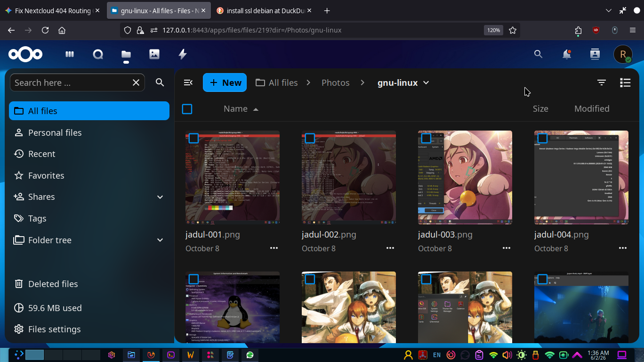
Task: Open the notifications bell
Action: click(567, 55)
